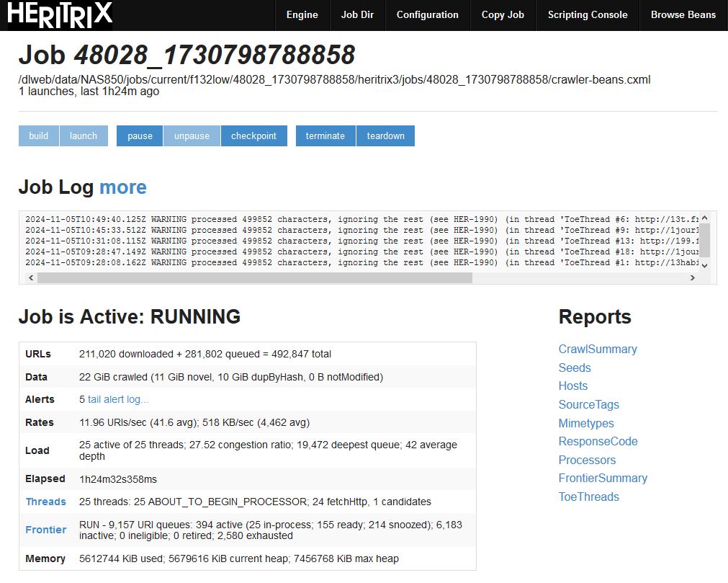Open the Threads link in the status table
The image size is (728, 583).
coord(46,502)
